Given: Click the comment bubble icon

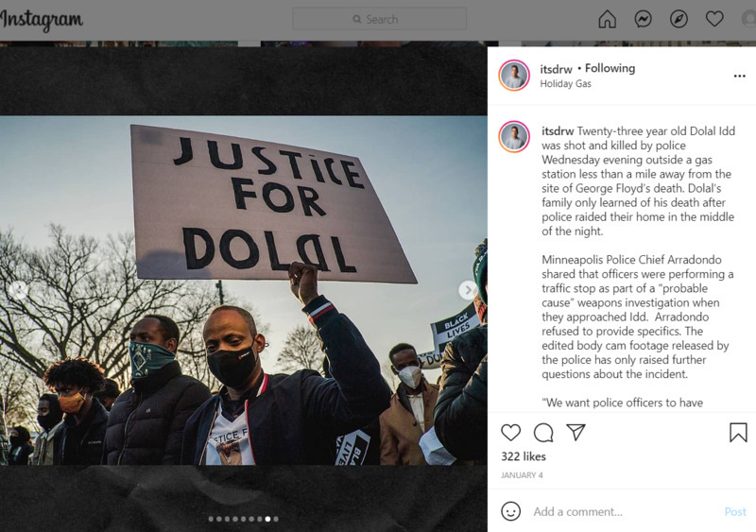Looking at the screenshot, I should coord(543,432).
